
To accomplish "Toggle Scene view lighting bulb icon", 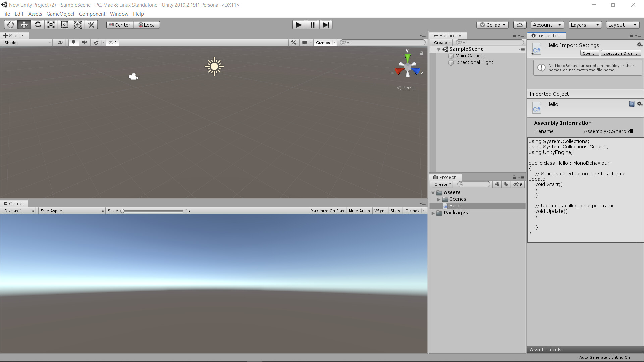I will (73, 42).
